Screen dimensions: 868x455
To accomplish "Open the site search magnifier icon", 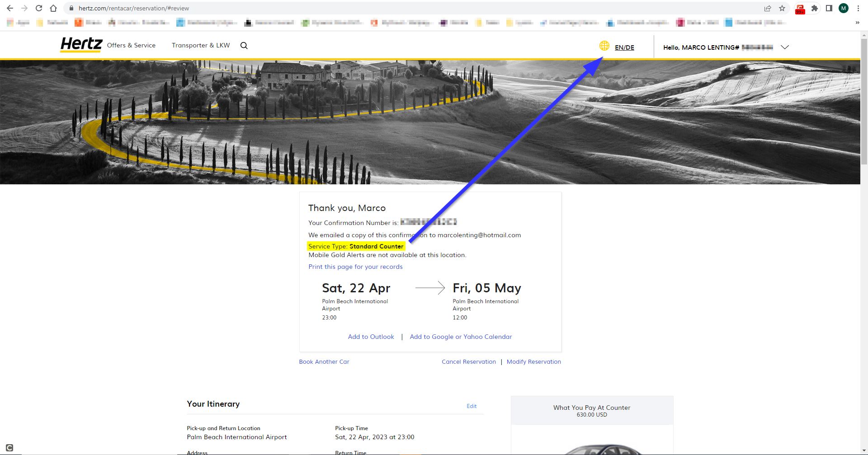I will pyautogui.click(x=244, y=45).
